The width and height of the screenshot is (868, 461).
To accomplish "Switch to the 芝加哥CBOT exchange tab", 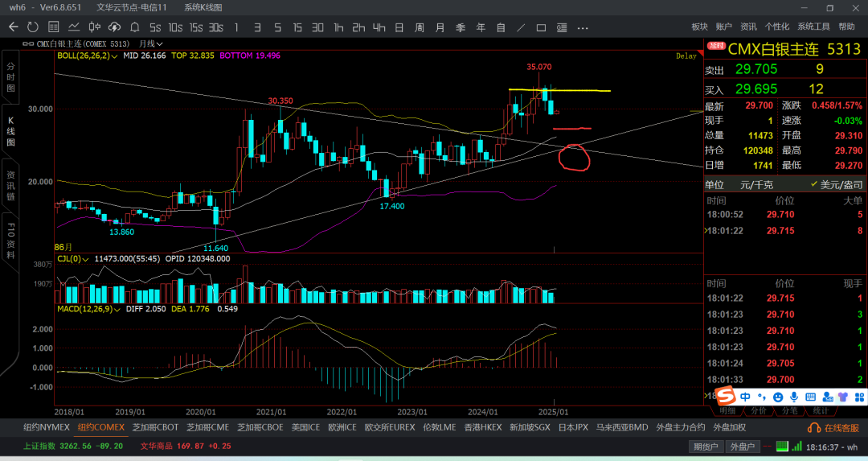I will (156, 428).
